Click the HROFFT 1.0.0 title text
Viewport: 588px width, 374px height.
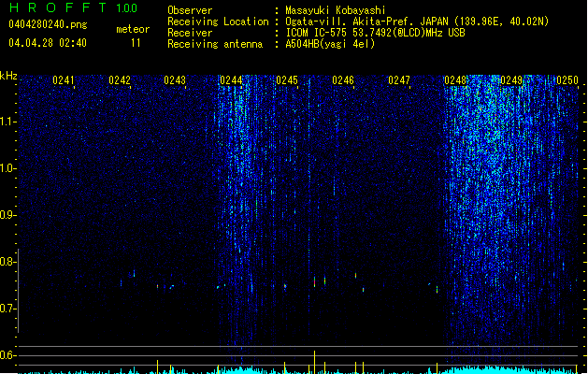coord(73,7)
